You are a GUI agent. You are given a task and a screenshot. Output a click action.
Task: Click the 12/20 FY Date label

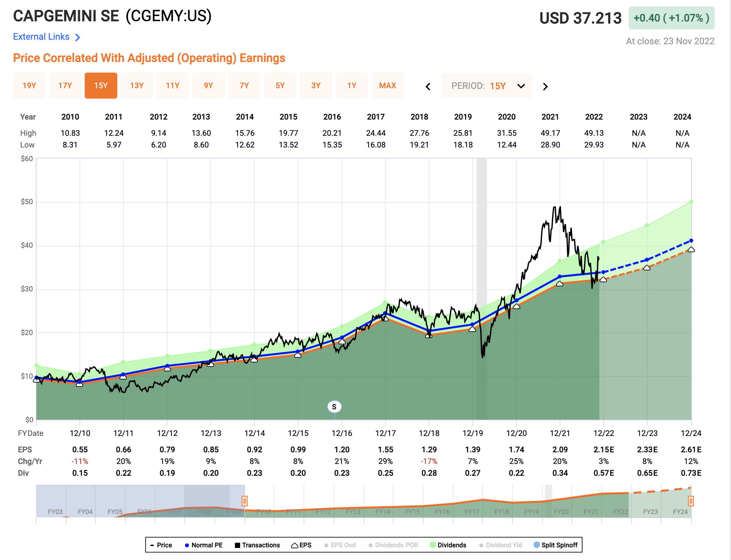(x=517, y=433)
